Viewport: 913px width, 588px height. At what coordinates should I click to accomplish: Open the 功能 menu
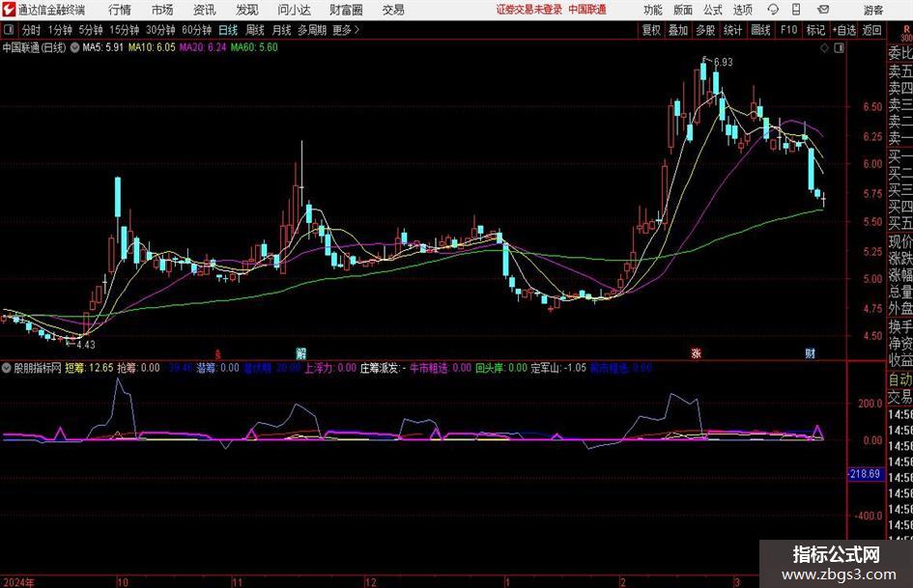pos(653,10)
